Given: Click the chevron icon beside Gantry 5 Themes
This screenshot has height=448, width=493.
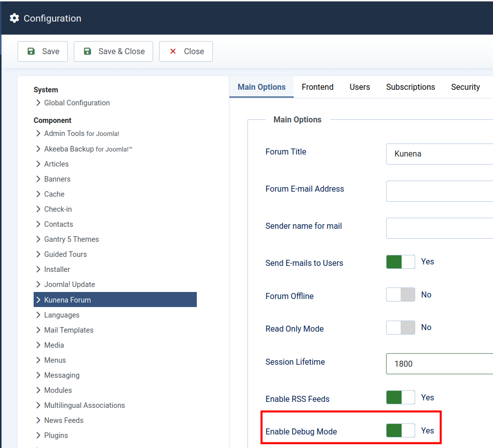Looking at the screenshot, I should tap(38, 239).
